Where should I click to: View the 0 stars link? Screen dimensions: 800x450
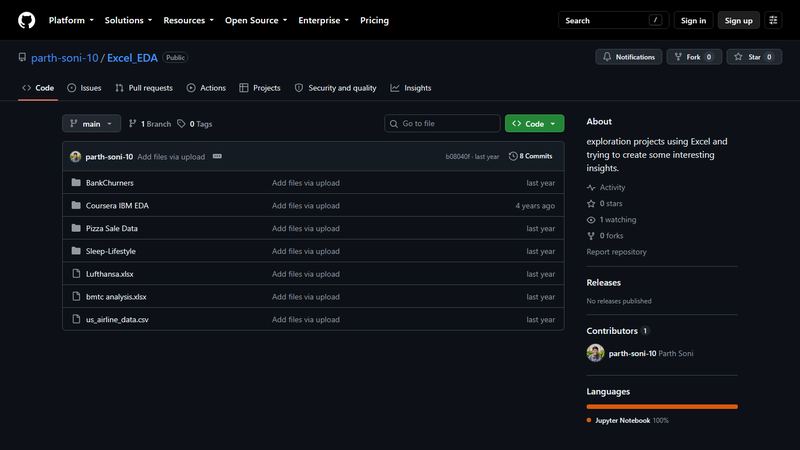pos(605,203)
